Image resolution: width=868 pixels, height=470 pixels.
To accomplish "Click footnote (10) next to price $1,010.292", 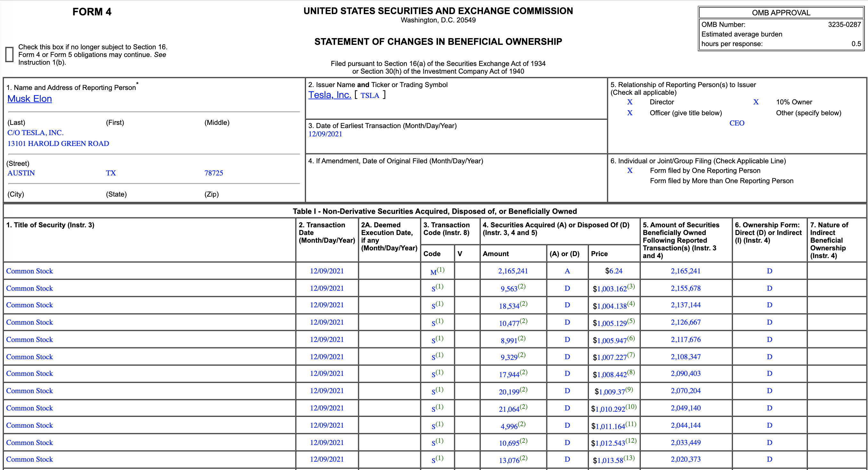I will (631, 406).
